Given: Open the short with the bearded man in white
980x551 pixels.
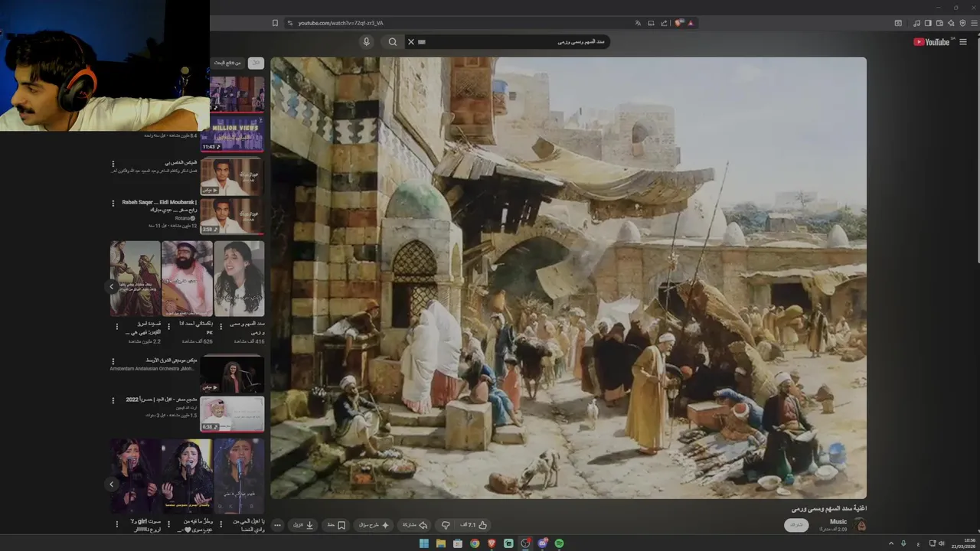Looking at the screenshot, I should click(x=187, y=279).
